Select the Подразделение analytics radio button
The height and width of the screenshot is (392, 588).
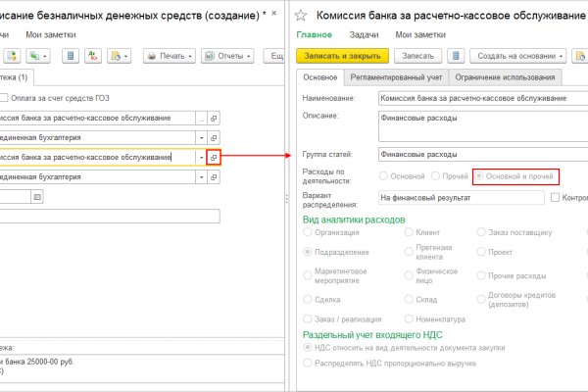(310, 254)
